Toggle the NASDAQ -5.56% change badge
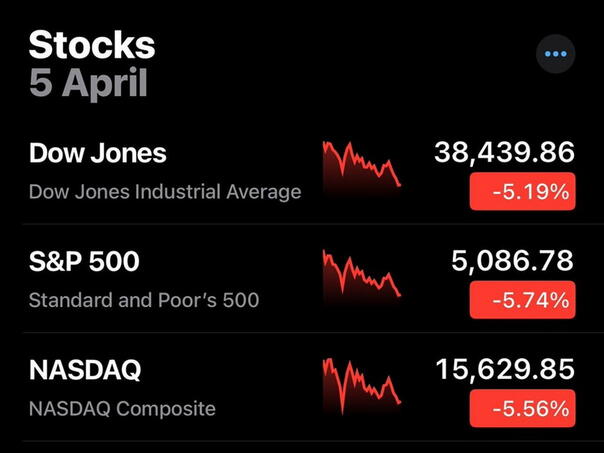 pos(522,408)
